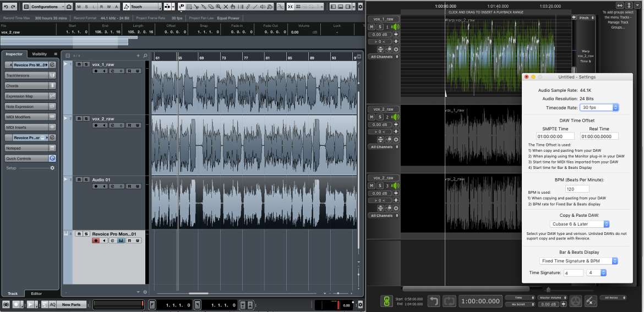This screenshot has height=312, width=644.
Task: Open Time Signature denominator dropdown
Action: [596, 272]
